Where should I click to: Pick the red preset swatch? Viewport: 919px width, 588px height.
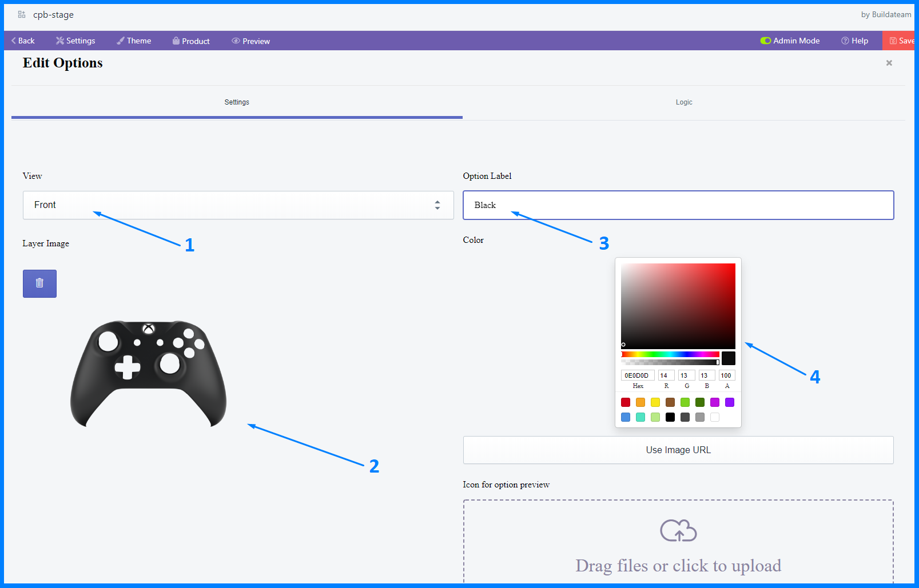point(626,402)
